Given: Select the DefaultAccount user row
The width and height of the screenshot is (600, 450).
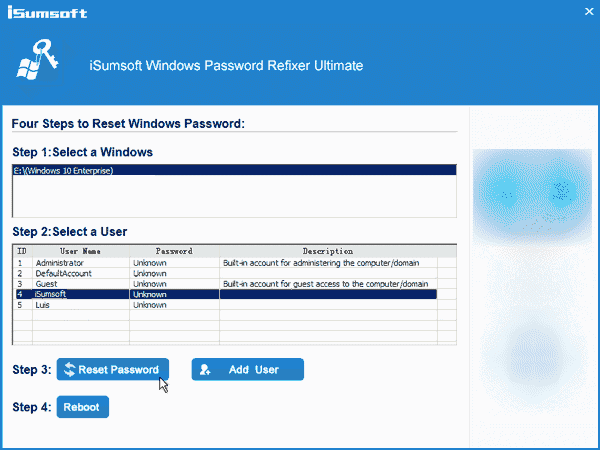Looking at the screenshot, I should pos(226,273).
